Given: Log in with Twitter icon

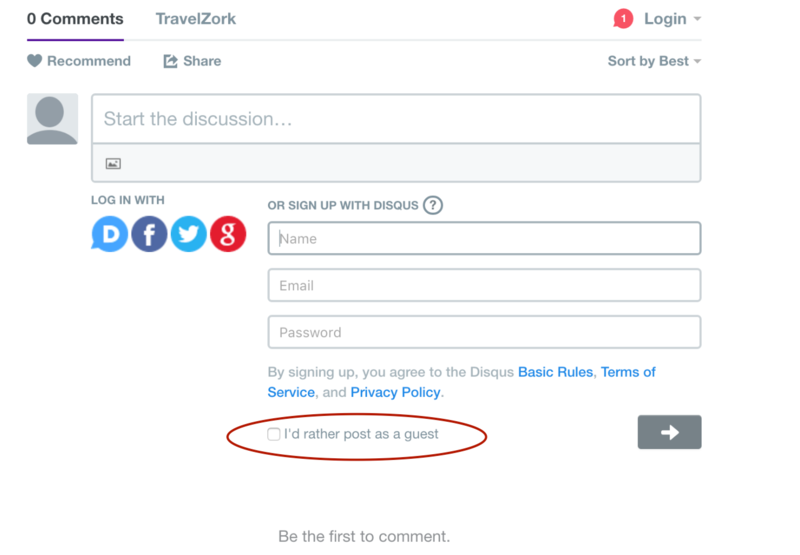Looking at the screenshot, I should click(188, 234).
